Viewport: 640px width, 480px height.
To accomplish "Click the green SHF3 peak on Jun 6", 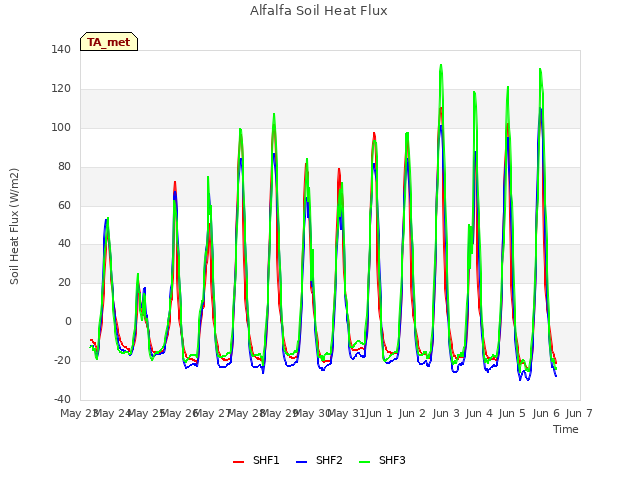I will tap(540, 69).
